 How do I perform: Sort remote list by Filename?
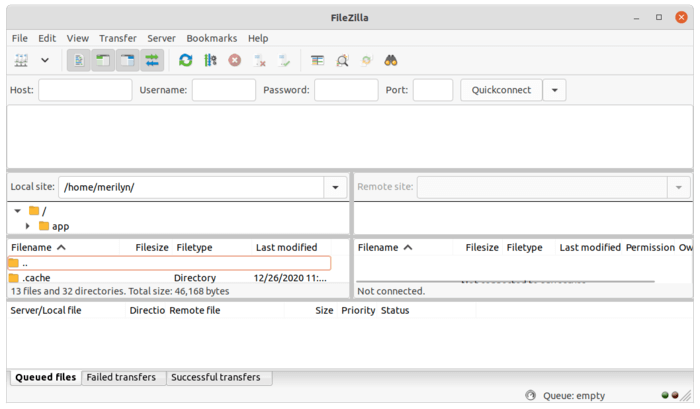point(404,247)
